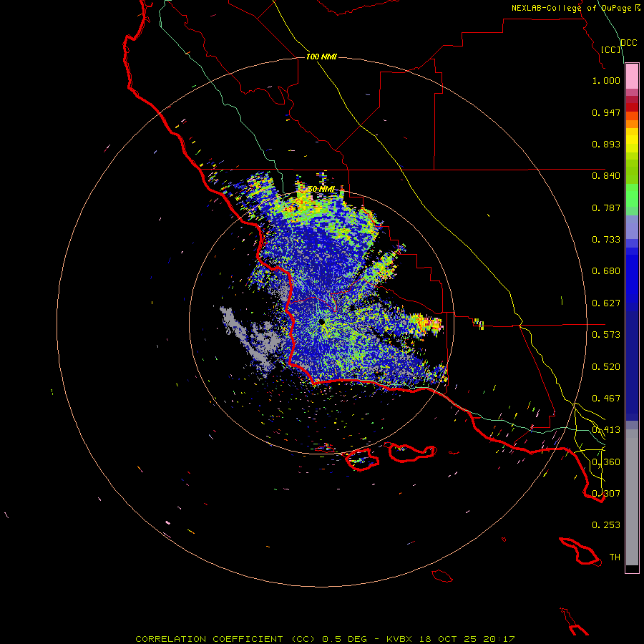Click the 0.680 scale value

(x=606, y=271)
